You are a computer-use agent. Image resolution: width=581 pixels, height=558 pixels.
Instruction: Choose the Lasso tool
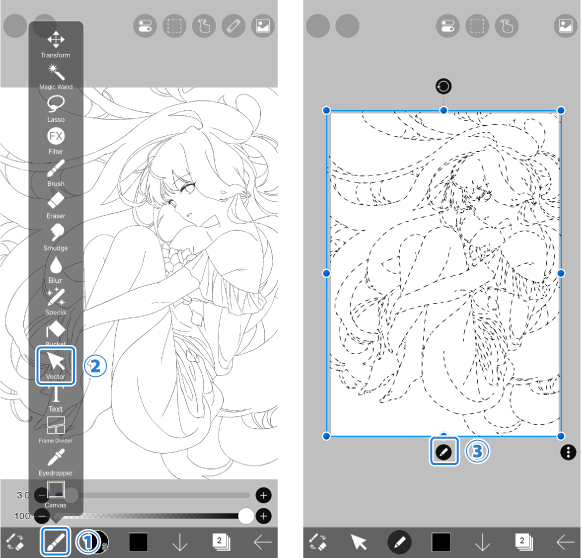pos(56,109)
